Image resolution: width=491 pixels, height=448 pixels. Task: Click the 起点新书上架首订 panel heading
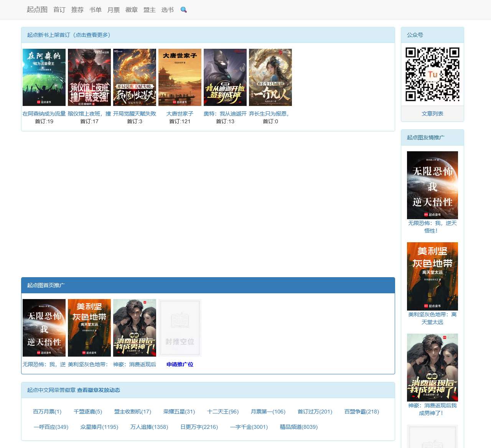click(x=68, y=35)
